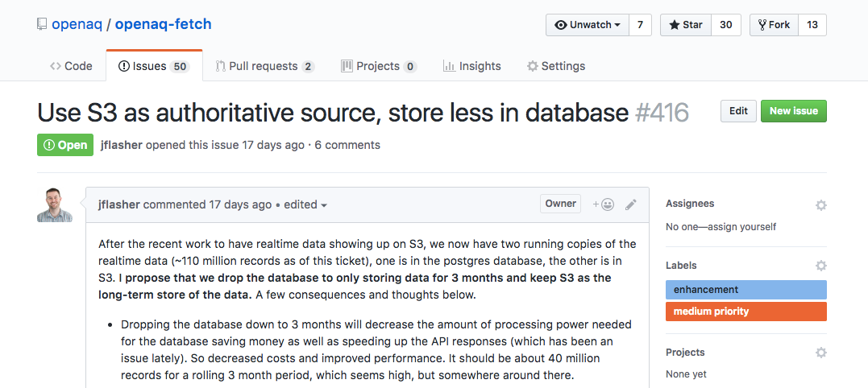Open the openaq organization link
This screenshot has width=868, height=388.
(77, 24)
